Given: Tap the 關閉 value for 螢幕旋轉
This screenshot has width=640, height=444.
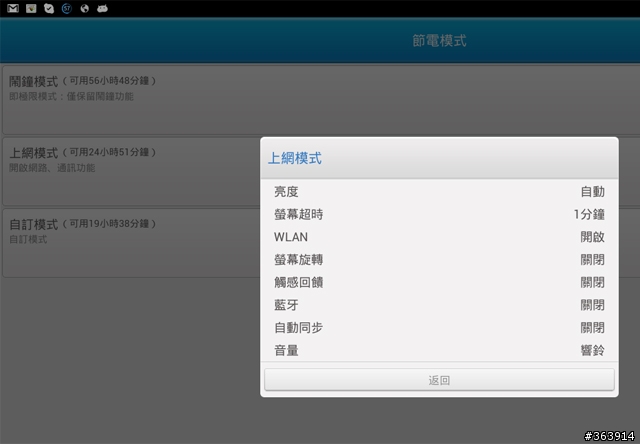Looking at the screenshot, I should tap(593, 260).
